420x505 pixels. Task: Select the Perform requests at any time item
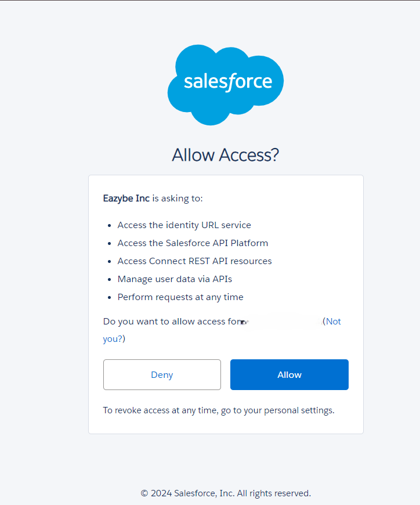[180, 297]
